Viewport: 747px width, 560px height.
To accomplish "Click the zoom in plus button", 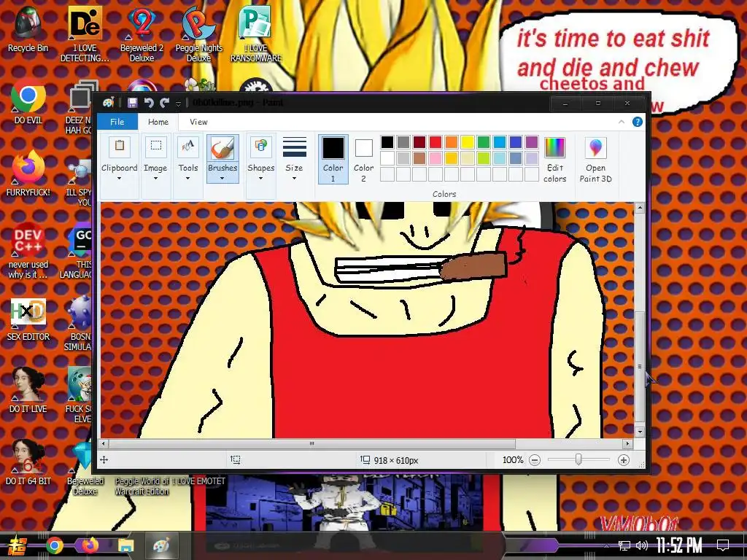I will point(624,460).
